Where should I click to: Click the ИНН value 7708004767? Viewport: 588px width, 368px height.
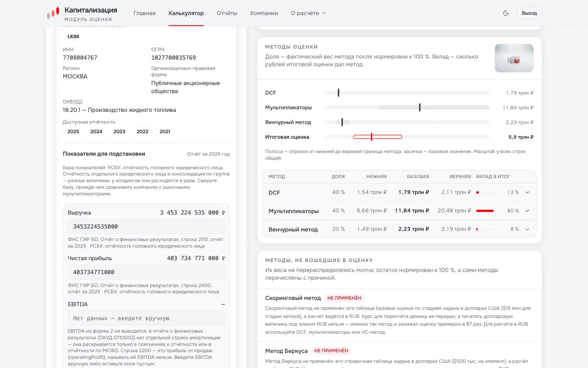coord(80,58)
